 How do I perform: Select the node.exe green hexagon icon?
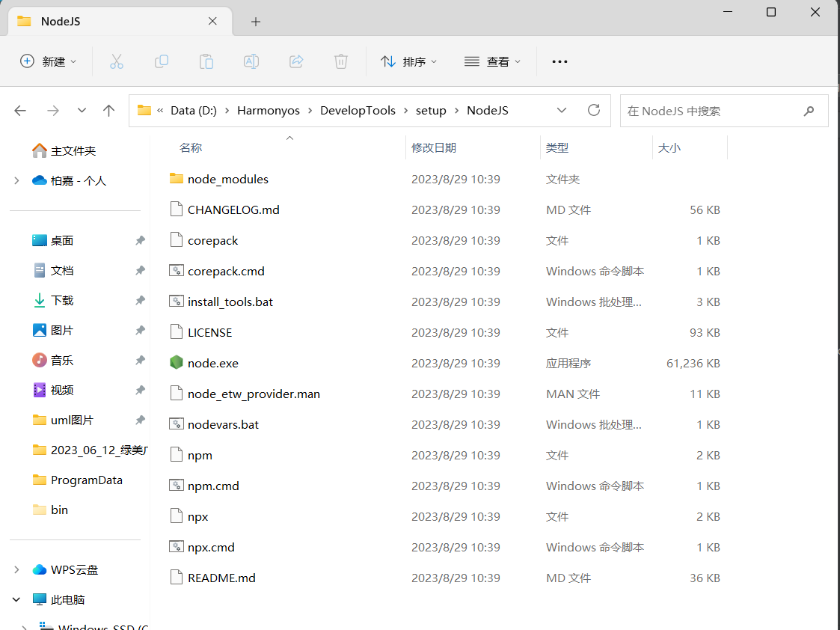(x=177, y=363)
